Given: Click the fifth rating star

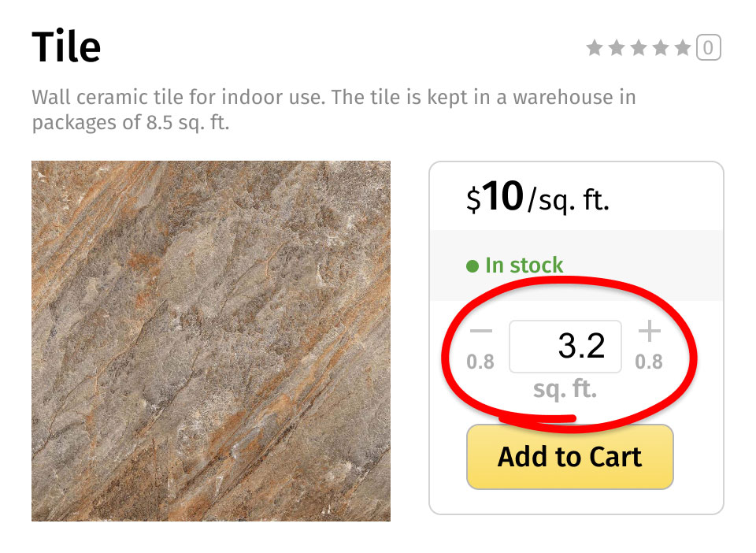Looking at the screenshot, I should pos(683,48).
